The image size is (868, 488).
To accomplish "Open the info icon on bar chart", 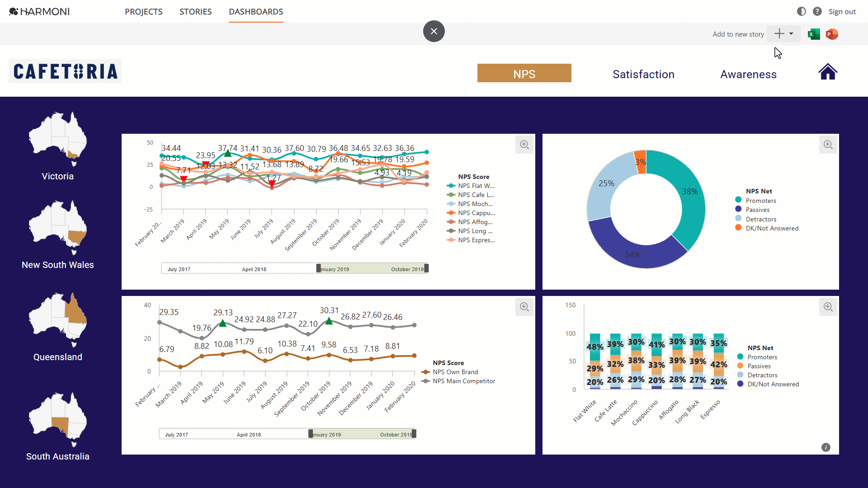I will [x=826, y=447].
